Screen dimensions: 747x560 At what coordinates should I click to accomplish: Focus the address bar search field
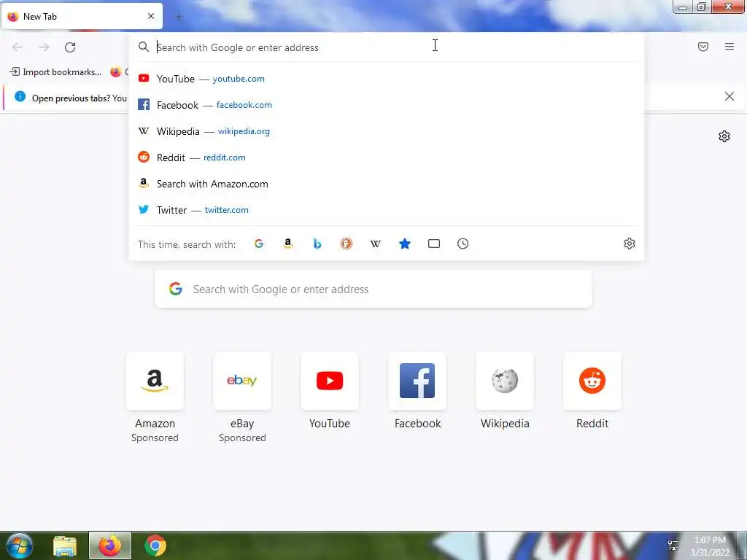click(386, 47)
